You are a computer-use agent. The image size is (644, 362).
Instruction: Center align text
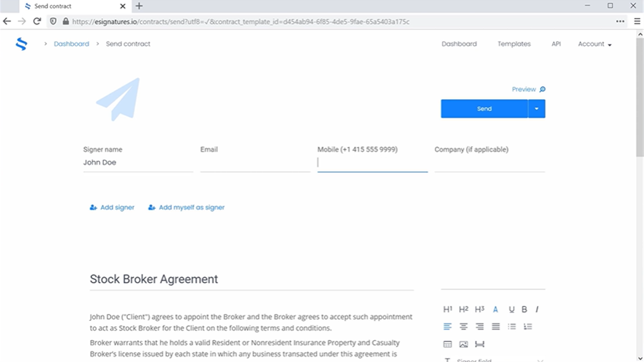463,327
